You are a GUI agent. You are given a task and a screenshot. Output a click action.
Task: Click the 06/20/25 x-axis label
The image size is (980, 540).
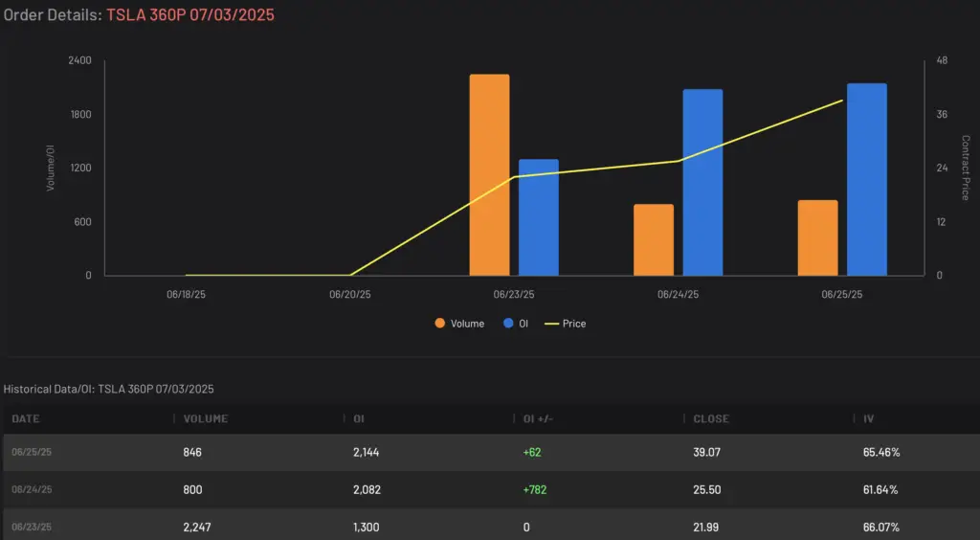[x=350, y=294]
